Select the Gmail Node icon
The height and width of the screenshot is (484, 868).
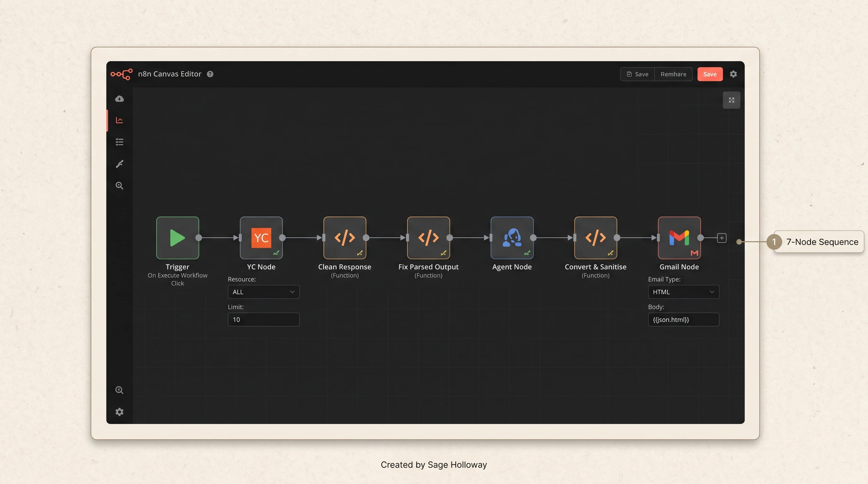(679, 238)
